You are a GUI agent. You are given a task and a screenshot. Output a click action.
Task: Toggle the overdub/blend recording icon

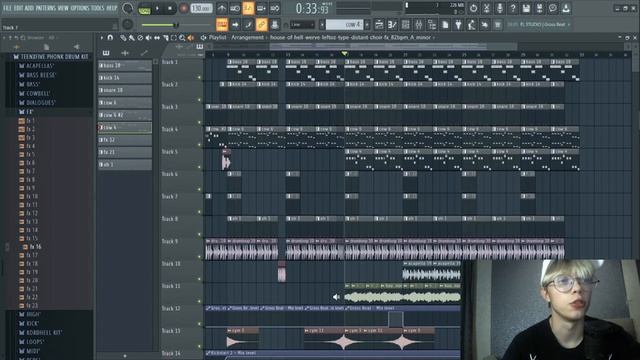262,8
